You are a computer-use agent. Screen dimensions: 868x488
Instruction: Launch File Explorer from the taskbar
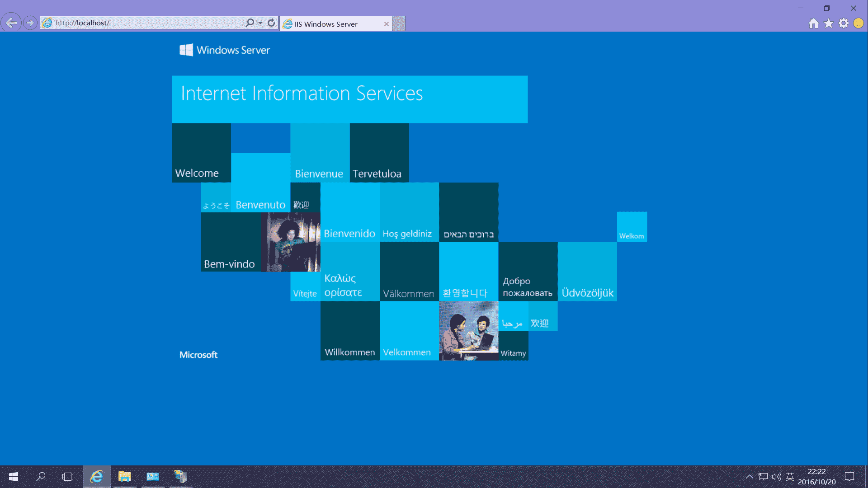click(x=125, y=476)
